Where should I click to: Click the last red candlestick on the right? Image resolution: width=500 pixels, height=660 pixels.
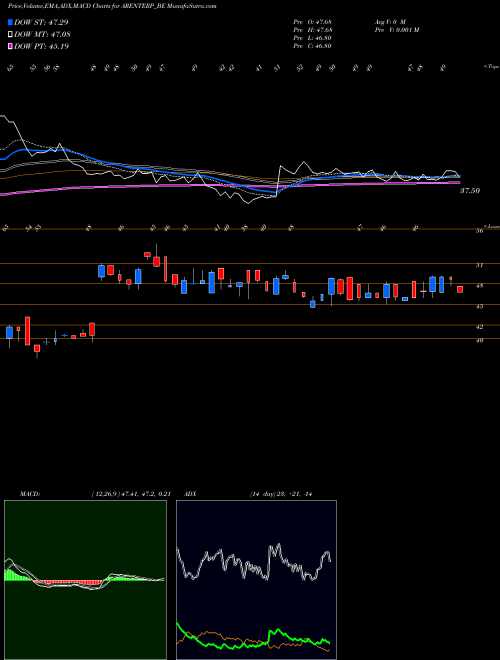point(460,289)
